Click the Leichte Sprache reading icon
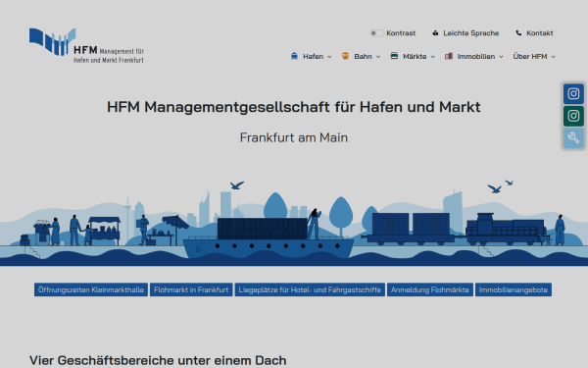The height and width of the screenshot is (368, 588). coord(435,33)
